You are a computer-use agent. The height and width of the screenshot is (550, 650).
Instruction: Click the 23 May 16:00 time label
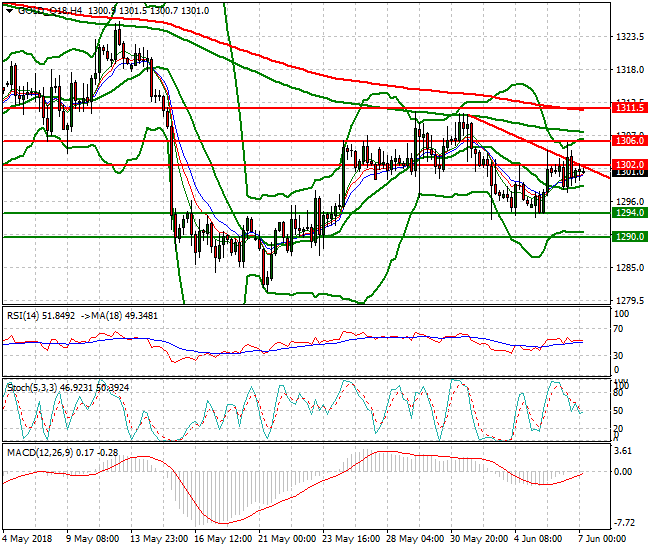click(x=351, y=539)
